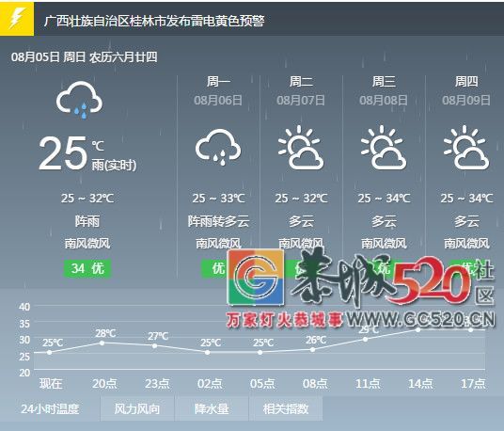This screenshot has width=504, height=431.
Task: Click the chart point labeled 28℃
Action: pos(102,343)
